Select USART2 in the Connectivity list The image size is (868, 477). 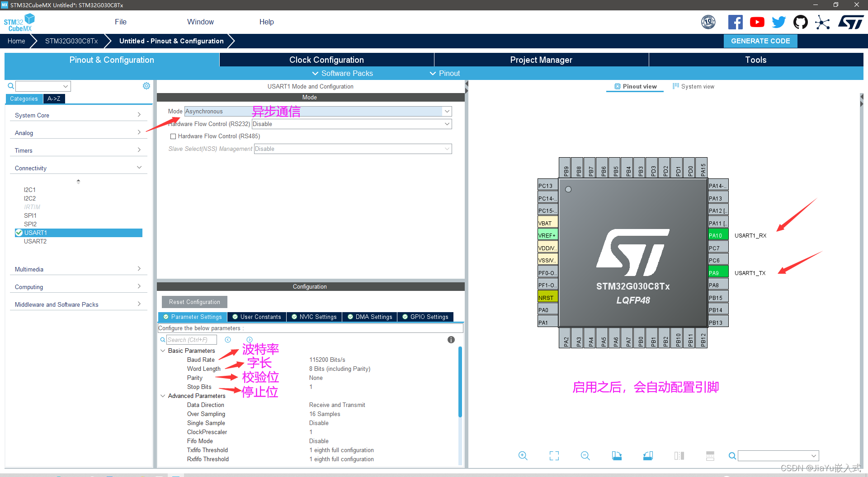point(35,241)
